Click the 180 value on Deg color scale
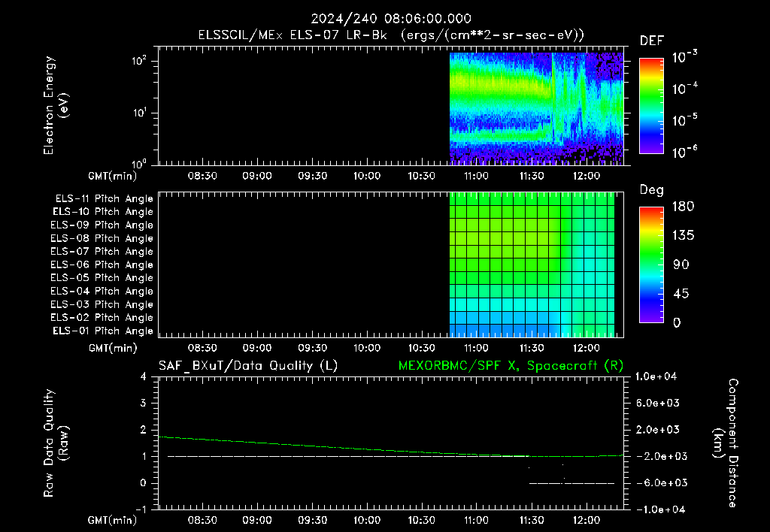This screenshot has width=770, height=532. tap(683, 207)
